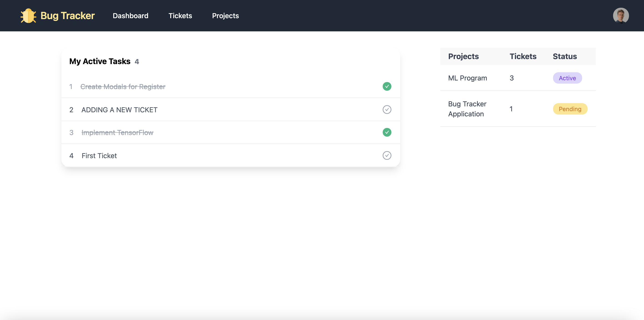Select the Create Modals for Register text
Image resolution: width=644 pixels, height=320 pixels.
[x=123, y=87]
